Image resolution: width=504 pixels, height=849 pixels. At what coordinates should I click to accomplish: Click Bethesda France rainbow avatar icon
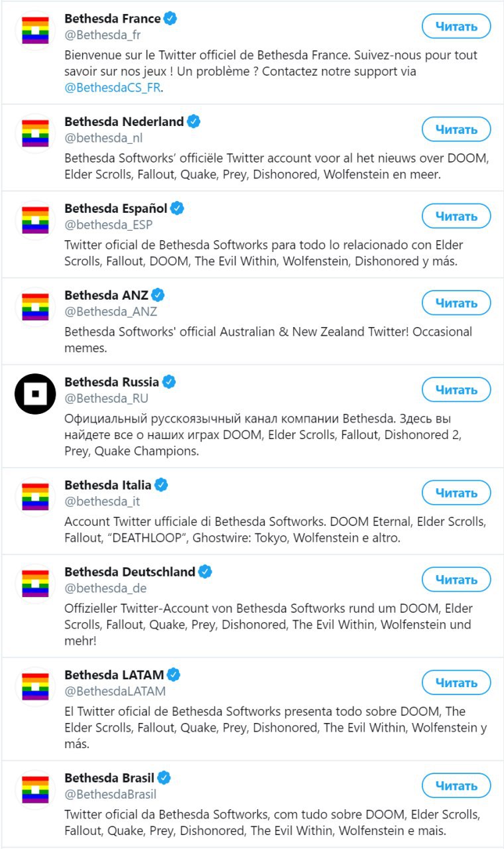click(x=35, y=30)
